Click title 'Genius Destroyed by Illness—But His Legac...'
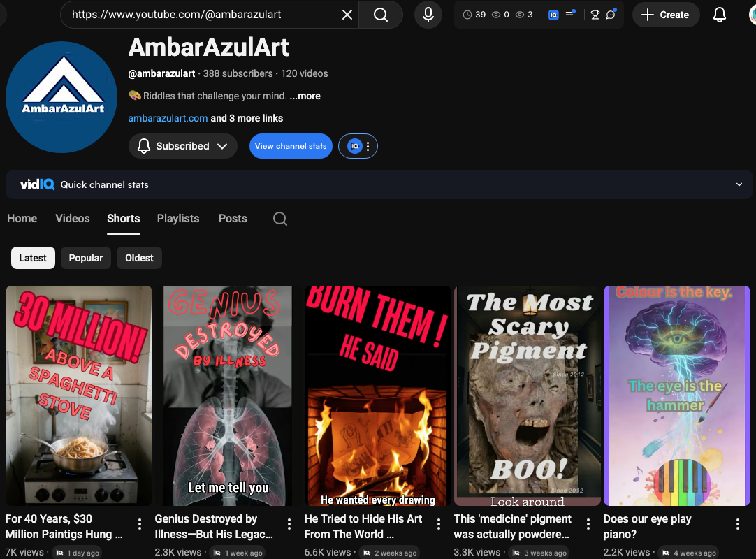Screen dimensions: 756x559 pyautogui.click(x=214, y=527)
